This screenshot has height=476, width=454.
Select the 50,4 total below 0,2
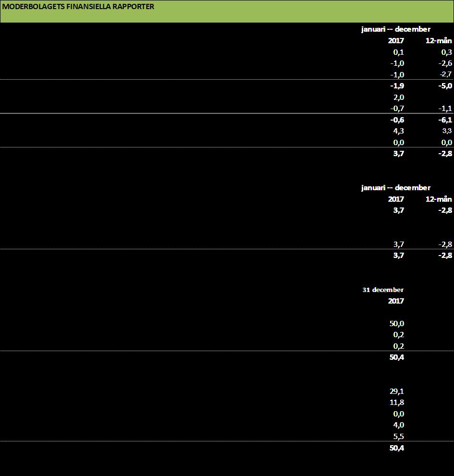click(x=397, y=357)
